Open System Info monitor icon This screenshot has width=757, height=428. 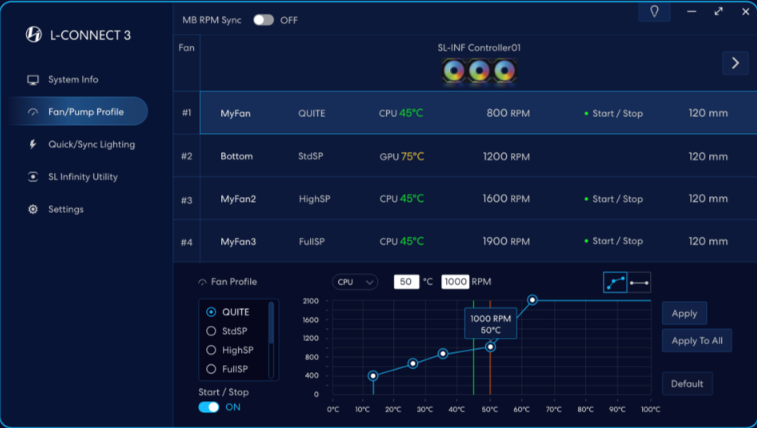[x=33, y=80]
